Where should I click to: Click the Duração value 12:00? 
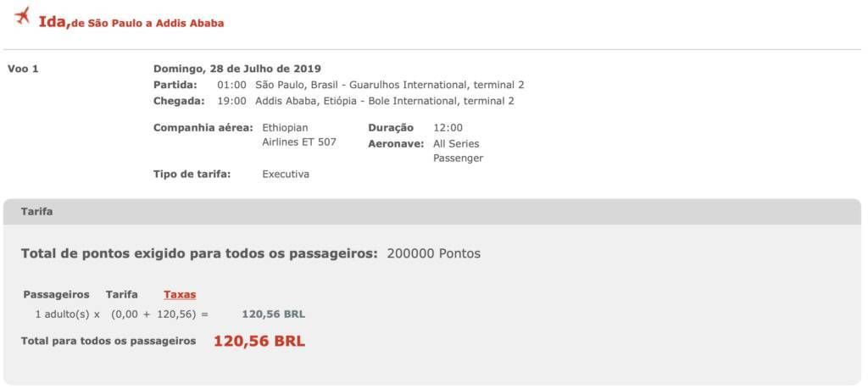click(448, 128)
